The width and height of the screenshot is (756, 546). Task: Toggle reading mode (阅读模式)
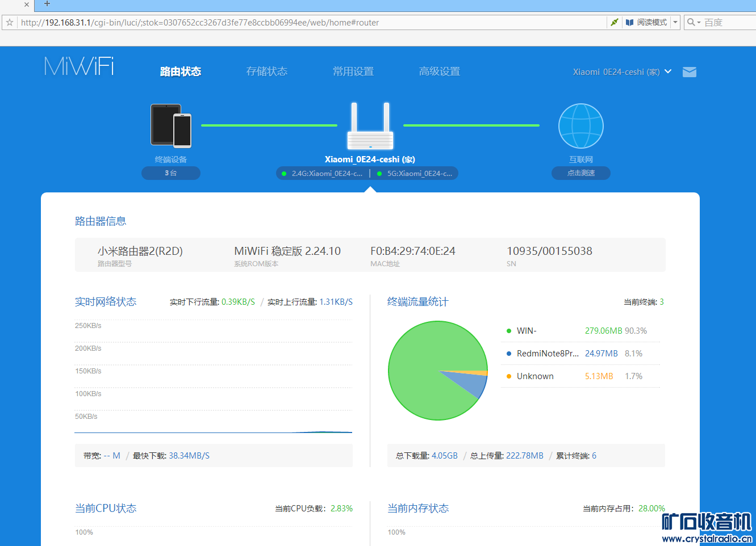[646, 23]
